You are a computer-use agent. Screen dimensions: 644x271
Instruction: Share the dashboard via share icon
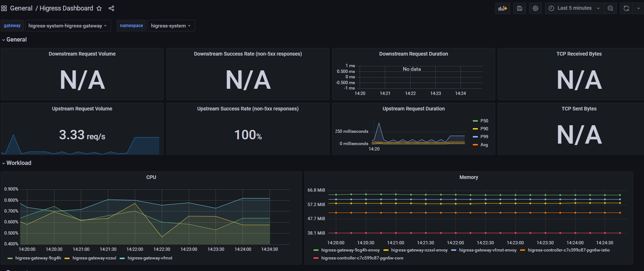point(111,8)
